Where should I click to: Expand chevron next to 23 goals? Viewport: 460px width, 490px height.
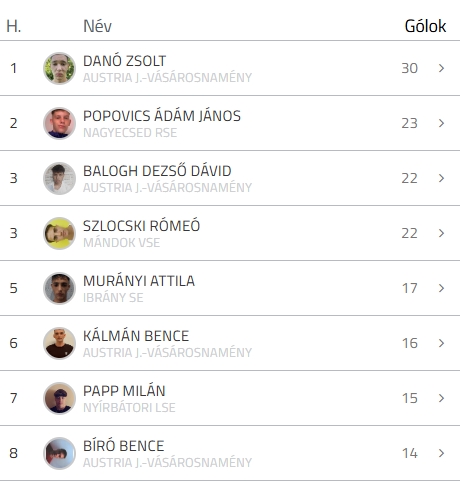441,123
